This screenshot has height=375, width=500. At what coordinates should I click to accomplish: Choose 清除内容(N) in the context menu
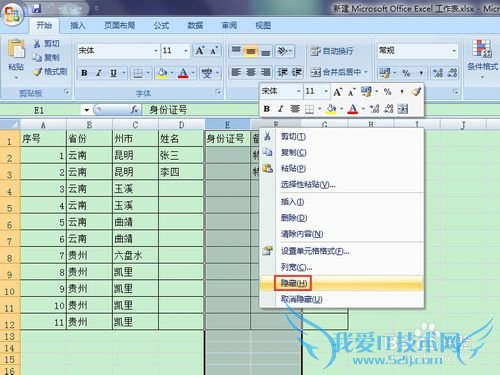coord(342,234)
